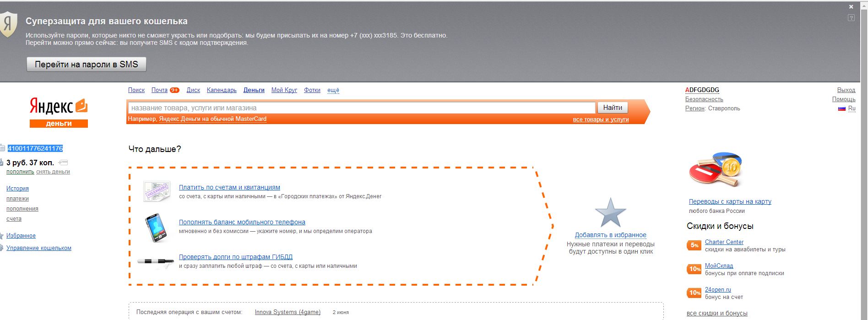
Task: Open the question mark help icon in banner
Action: point(851,18)
